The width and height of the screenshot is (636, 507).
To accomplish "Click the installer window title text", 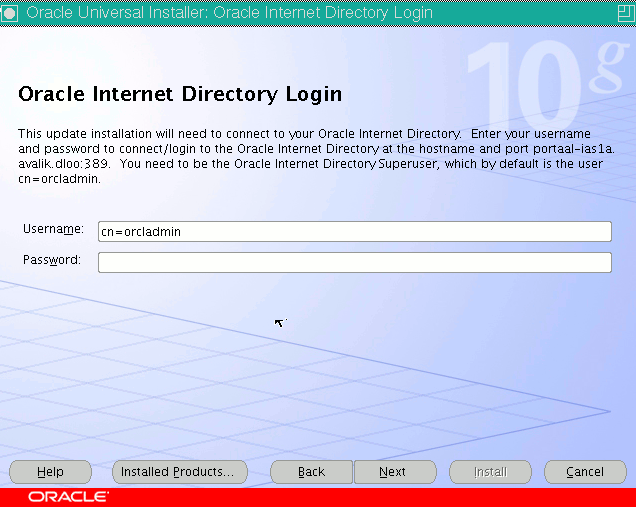I will pyautogui.click(x=229, y=13).
